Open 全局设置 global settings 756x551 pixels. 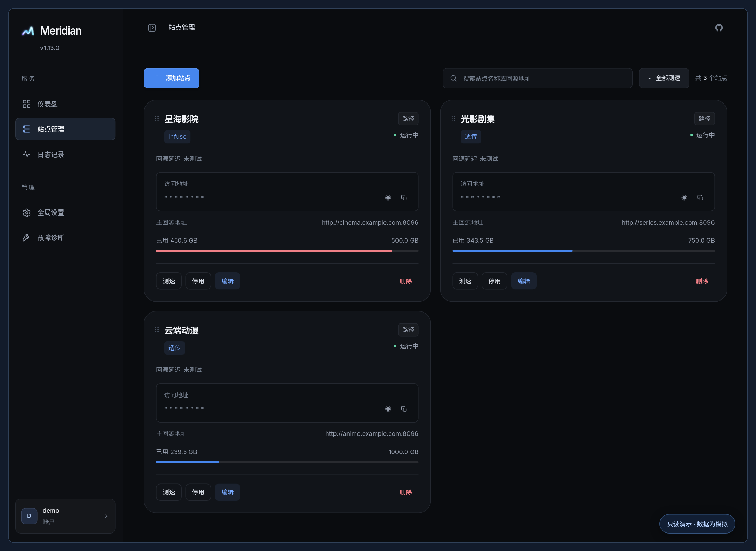click(x=65, y=212)
